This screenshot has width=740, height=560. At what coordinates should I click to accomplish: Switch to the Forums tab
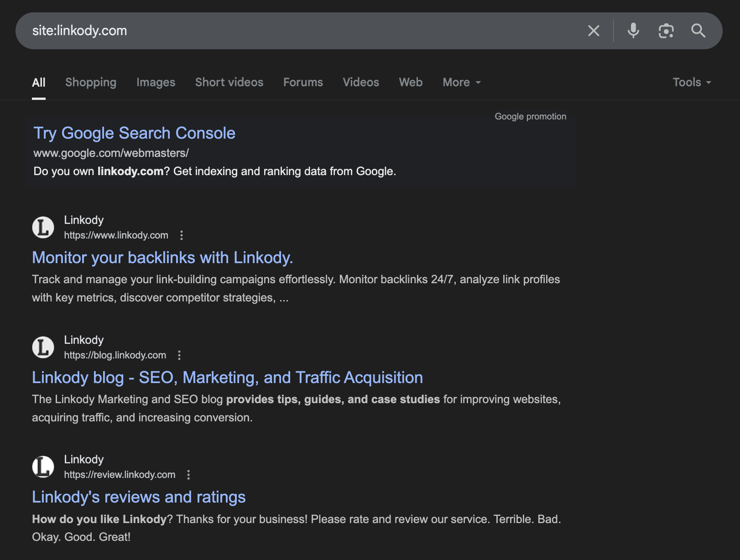point(303,83)
